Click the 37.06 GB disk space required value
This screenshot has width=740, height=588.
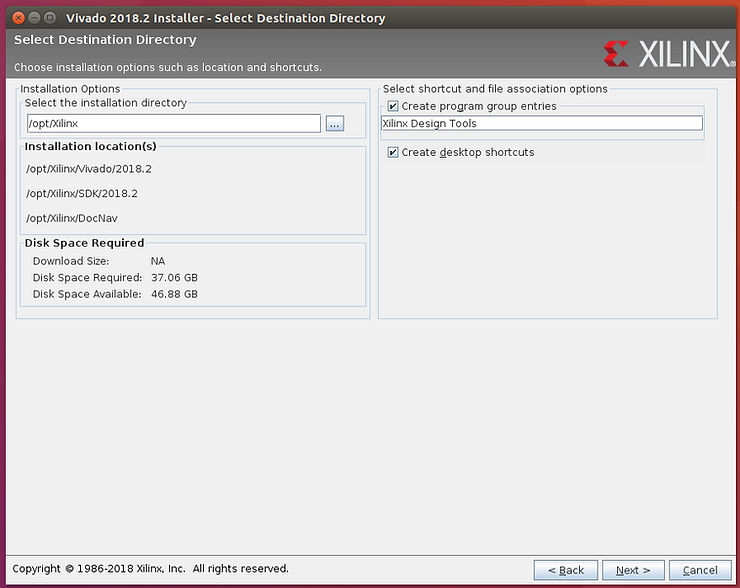click(174, 277)
